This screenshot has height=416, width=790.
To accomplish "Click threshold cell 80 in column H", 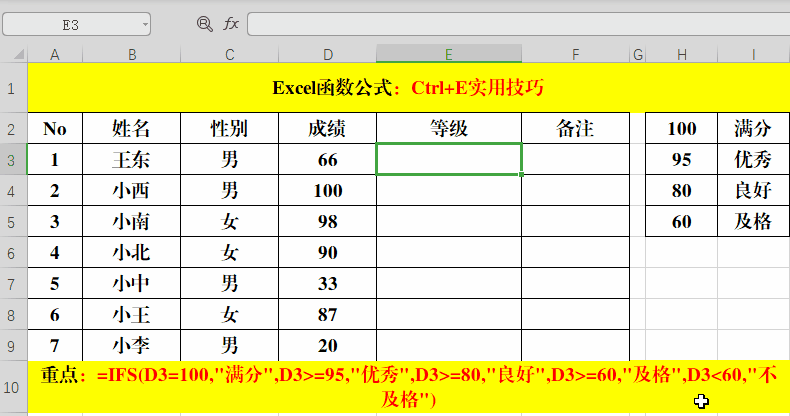I will [x=682, y=191].
